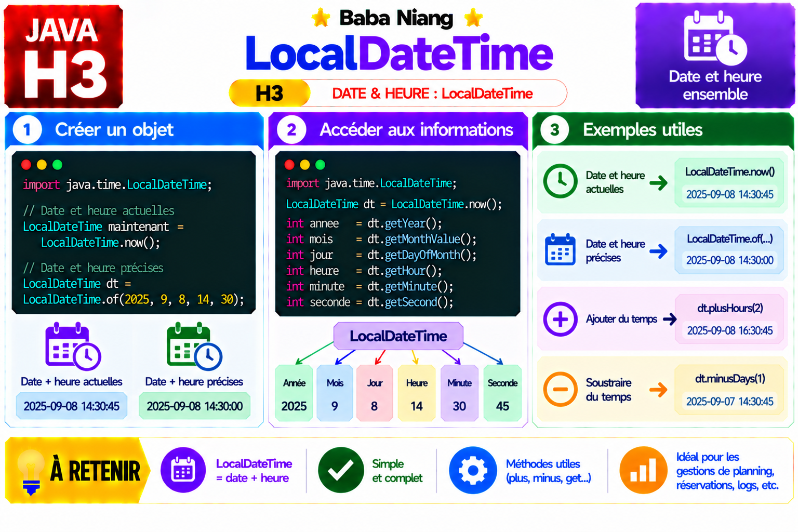
Task: Click the plus icon beside "Ajouter du temps"
Action: pyautogui.click(x=560, y=319)
